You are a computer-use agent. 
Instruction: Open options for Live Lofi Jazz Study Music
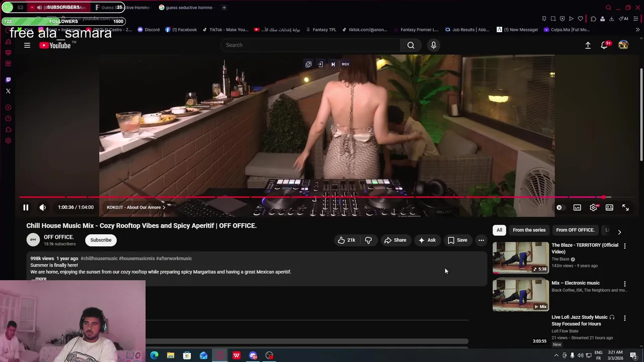point(625,318)
